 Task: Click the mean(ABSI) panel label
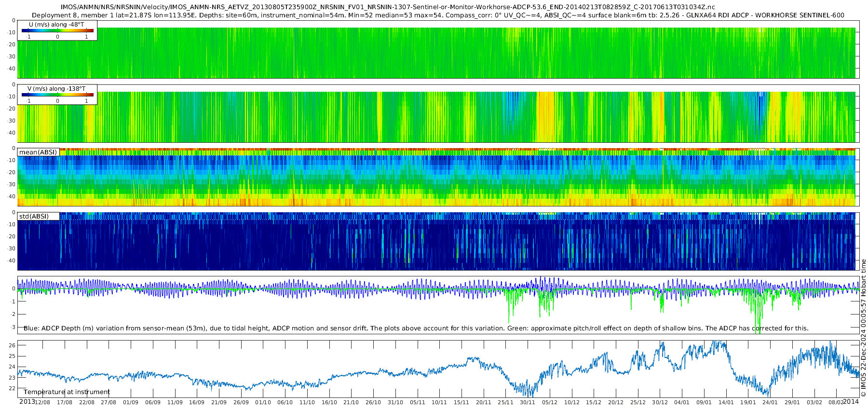[x=38, y=152]
